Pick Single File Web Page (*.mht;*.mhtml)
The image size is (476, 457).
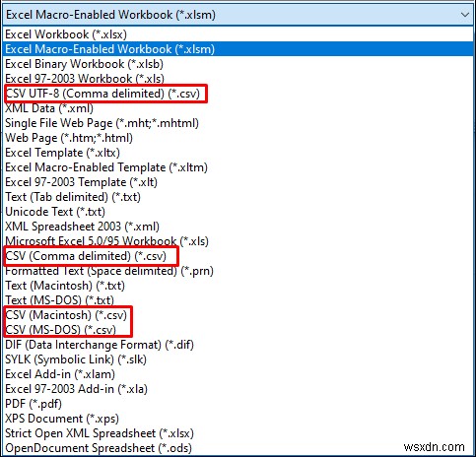[x=238, y=123]
